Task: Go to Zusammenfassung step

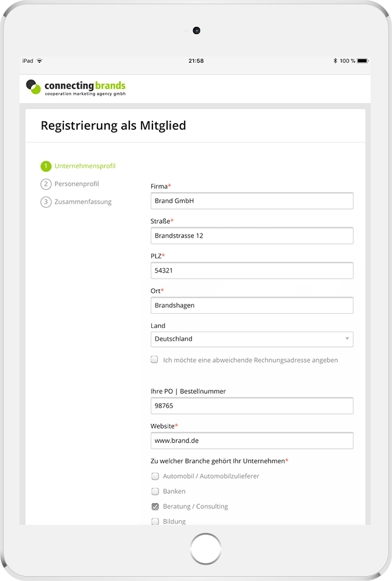Action: (x=83, y=202)
